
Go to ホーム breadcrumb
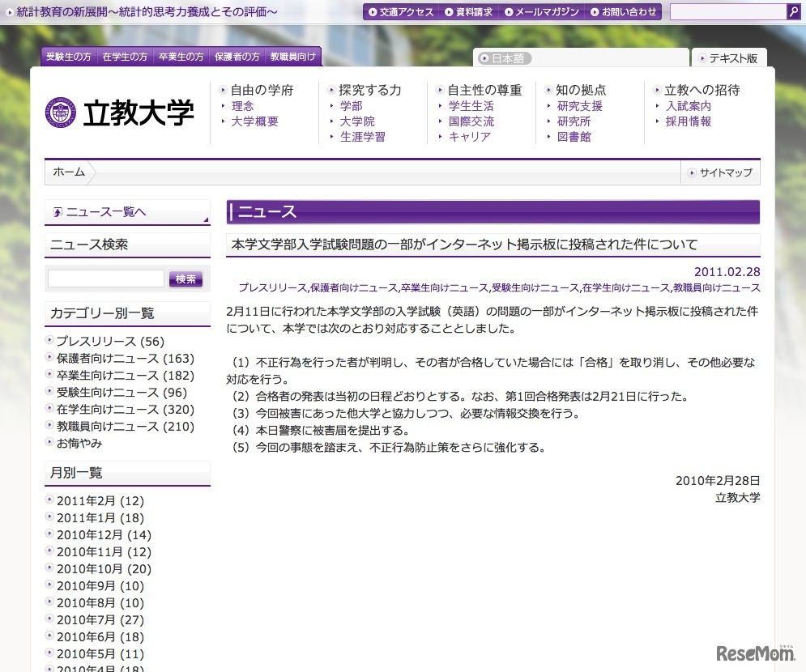coord(69,172)
